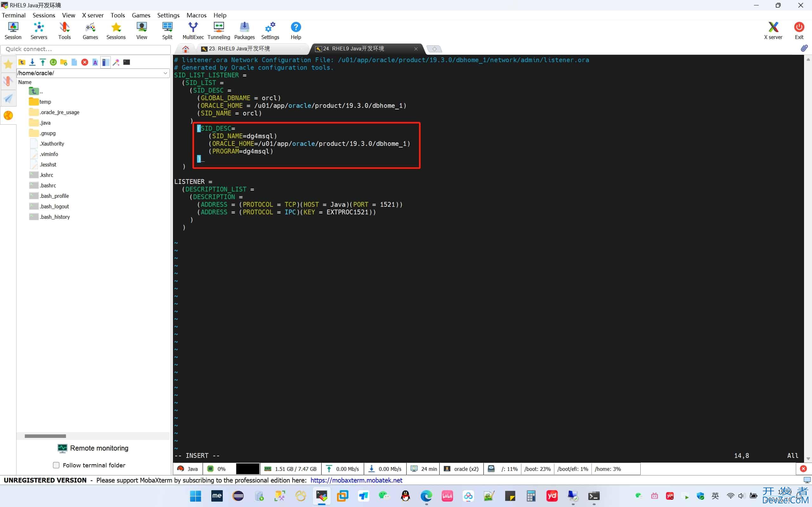The width and height of the screenshot is (812, 507).
Task: Select the Sftp globe sidebar tab
Action: [x=8, y=115]
